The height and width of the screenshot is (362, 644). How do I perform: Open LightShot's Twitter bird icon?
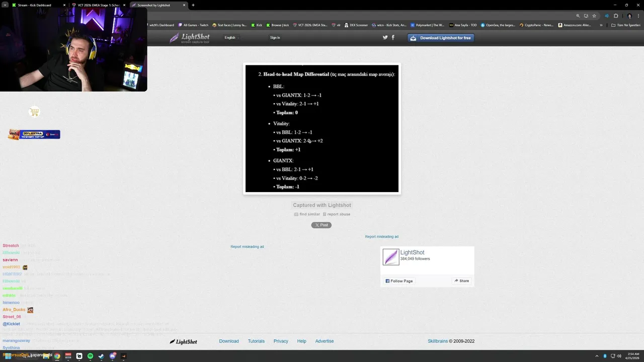385,37
